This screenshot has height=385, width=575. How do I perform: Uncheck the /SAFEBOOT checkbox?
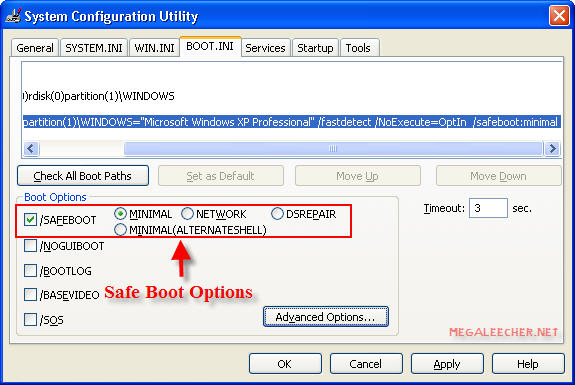point(30,220)
